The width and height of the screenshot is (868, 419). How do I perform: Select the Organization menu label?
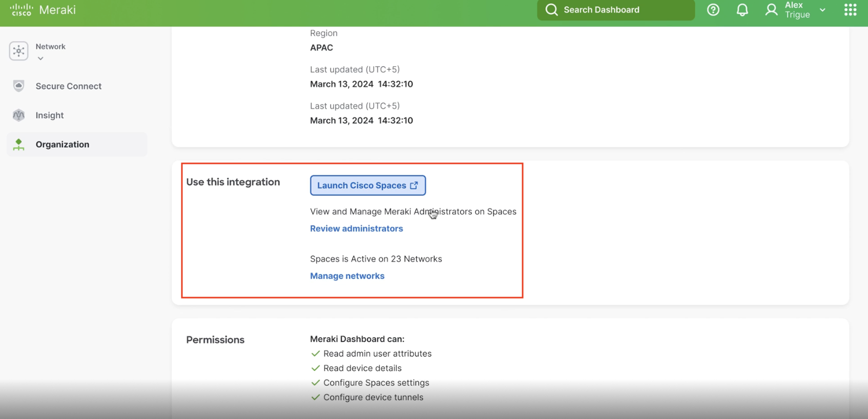(x=63, y=144)
